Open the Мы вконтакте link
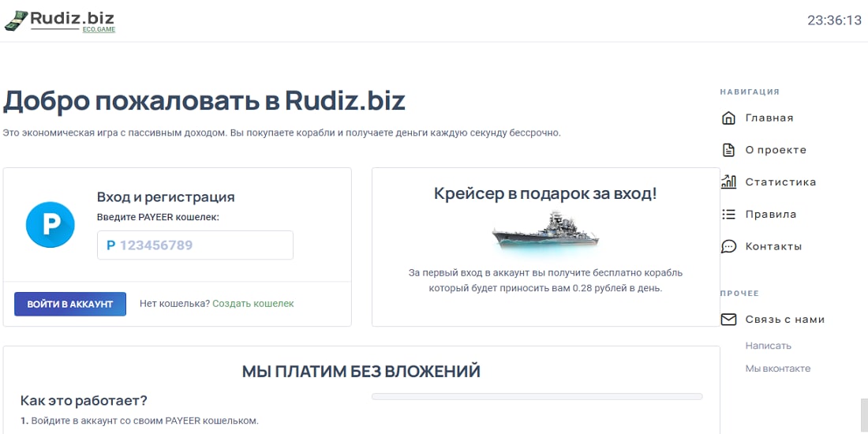868x434 pixels. 777,369
